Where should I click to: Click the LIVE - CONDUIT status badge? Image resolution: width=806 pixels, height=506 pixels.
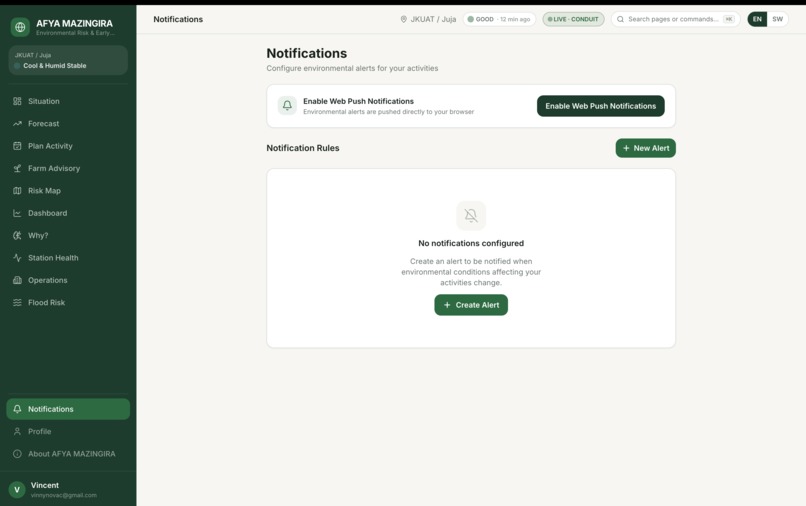(573, 19)
